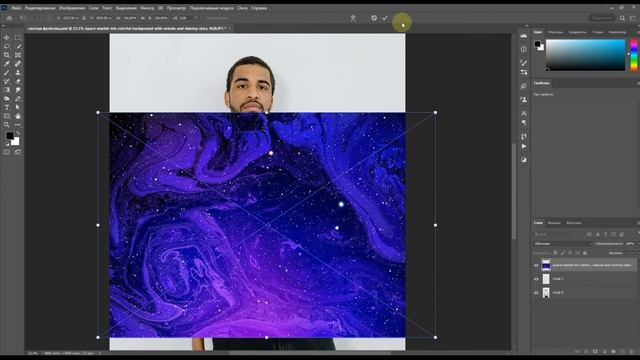This screenshot has height=360, width=640.
Task: Open the layer opacity dropdown showing 100%
Action: pyautogui.click(x=631, y=244)
